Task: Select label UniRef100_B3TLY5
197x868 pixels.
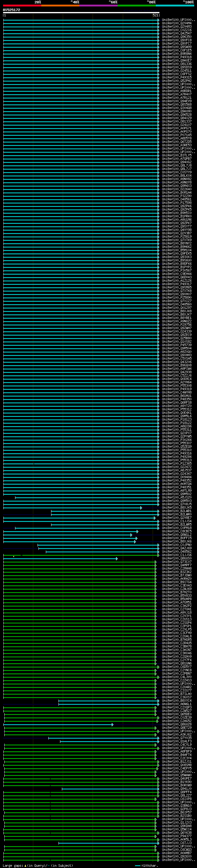Action: pos(176,155)
